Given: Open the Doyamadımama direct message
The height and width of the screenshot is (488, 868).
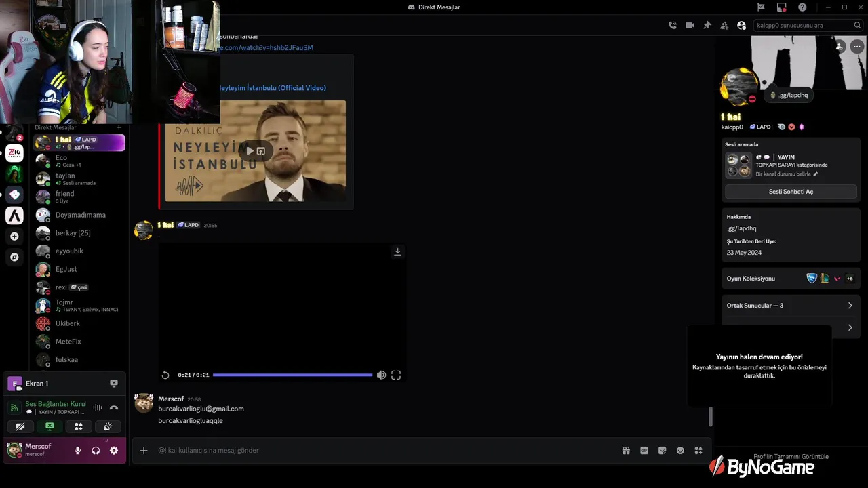Looking at the screenshot, I should click(x=79, y=215).
